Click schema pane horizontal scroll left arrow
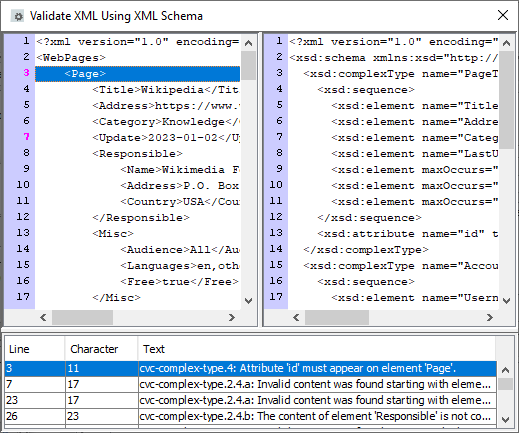This screenshot has height=433, width=519. pos(296,317)
